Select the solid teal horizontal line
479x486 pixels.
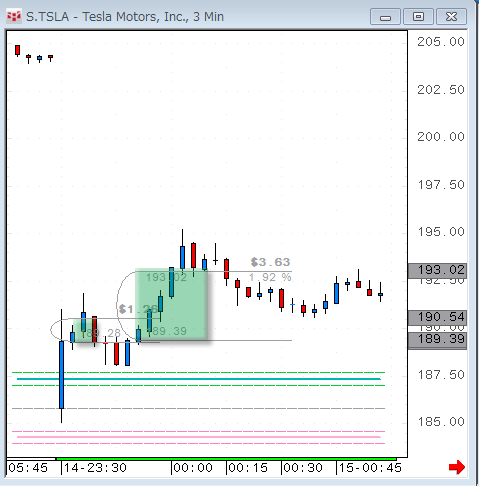pos(199,379)
